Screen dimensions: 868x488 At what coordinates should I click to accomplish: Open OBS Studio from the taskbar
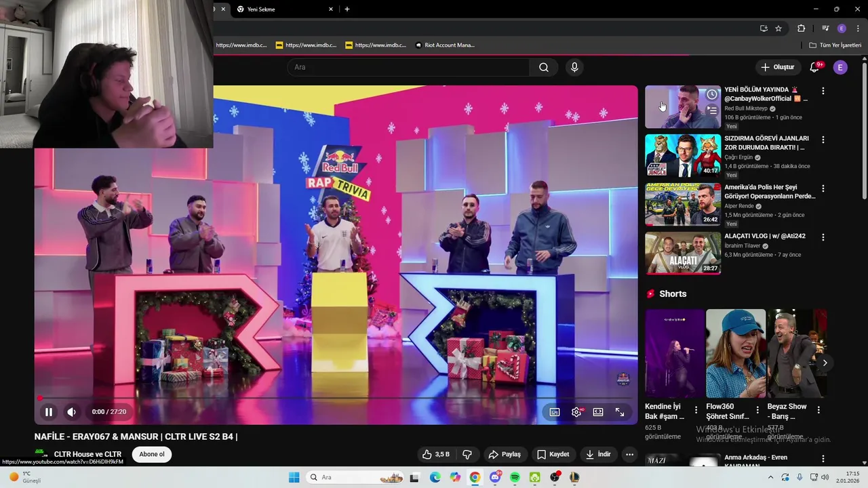[555, 477]
